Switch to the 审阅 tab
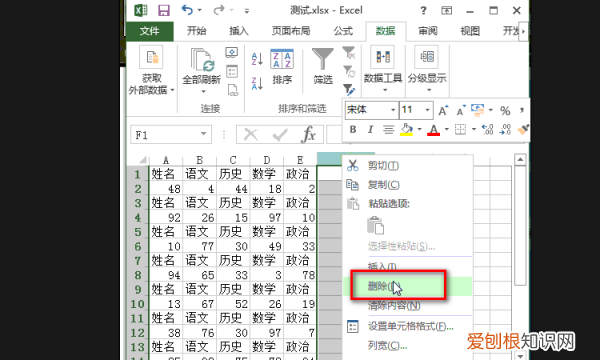 point(428,31)
